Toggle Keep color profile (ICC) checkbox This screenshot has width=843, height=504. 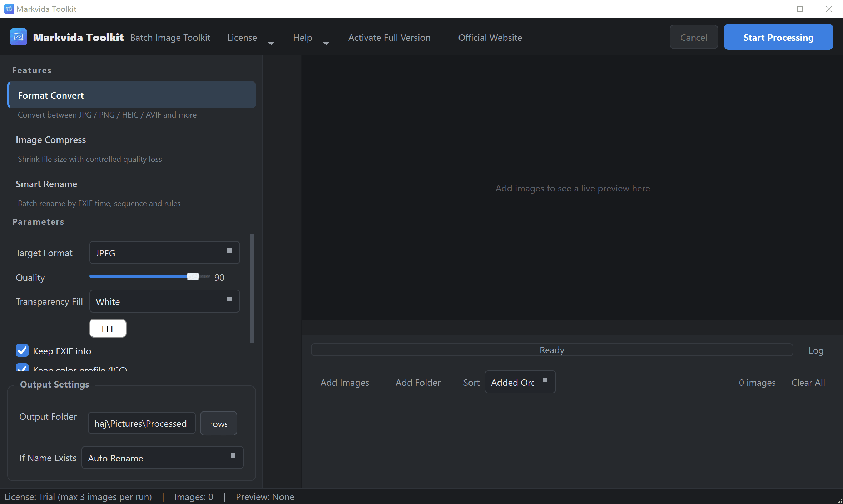pos(22,368)
